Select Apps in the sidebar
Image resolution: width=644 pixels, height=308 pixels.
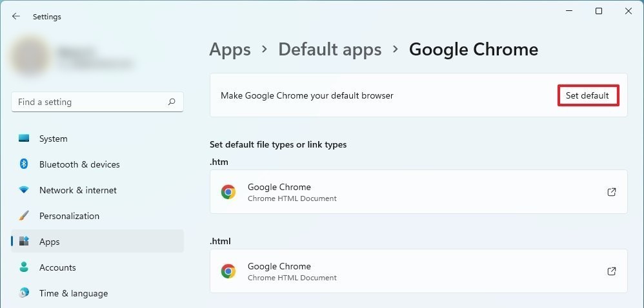tap(97, 242)
